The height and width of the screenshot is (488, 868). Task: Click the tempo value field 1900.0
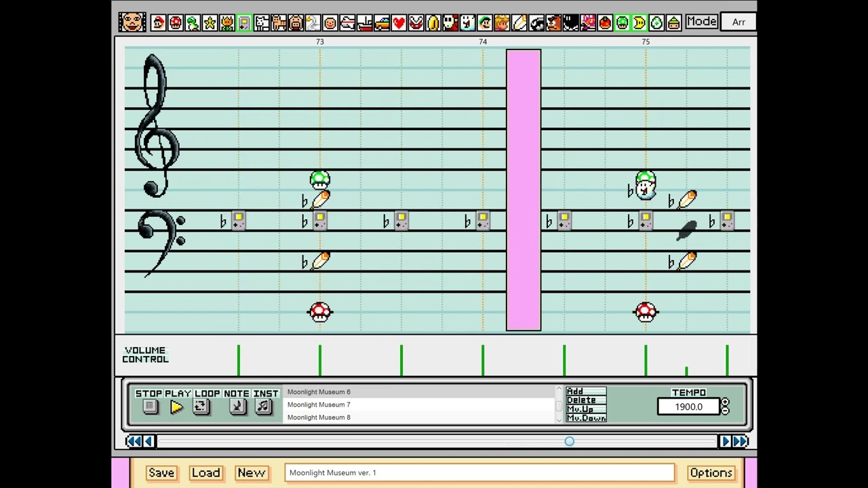688,407
